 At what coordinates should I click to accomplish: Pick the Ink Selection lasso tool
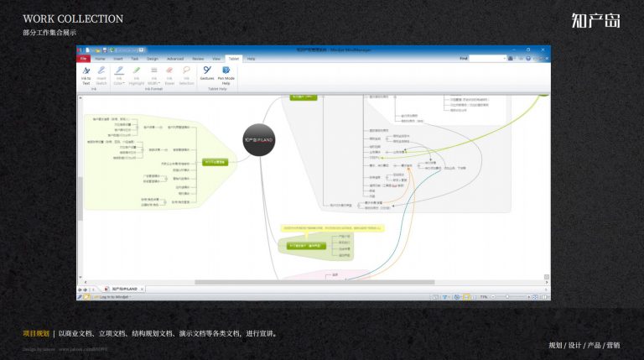tap(186, 76)
